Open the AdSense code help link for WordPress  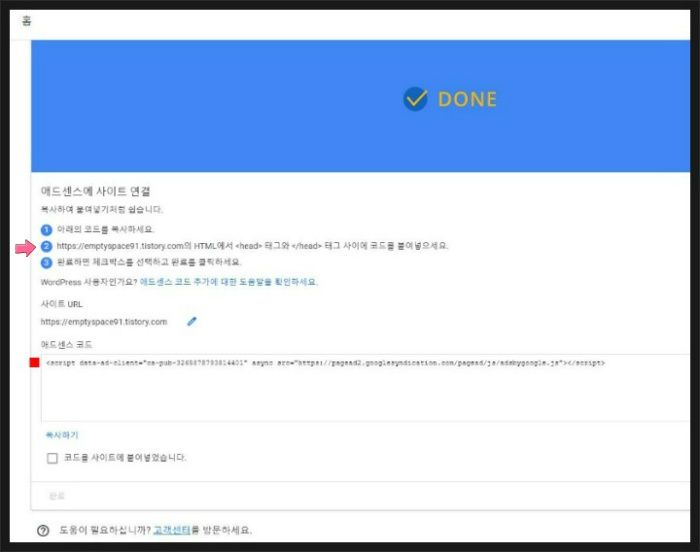click(x=229, y=282)
